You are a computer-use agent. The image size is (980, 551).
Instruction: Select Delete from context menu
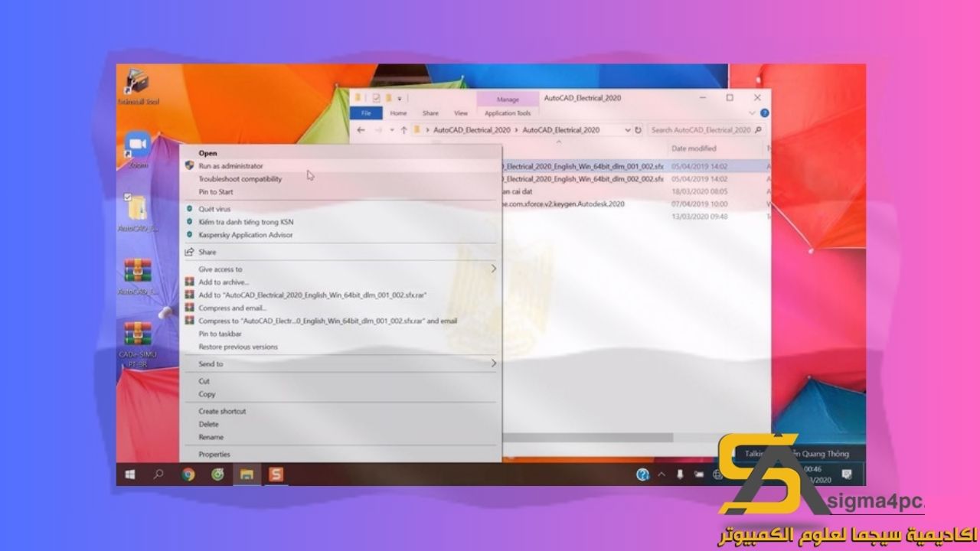(208, 424)
